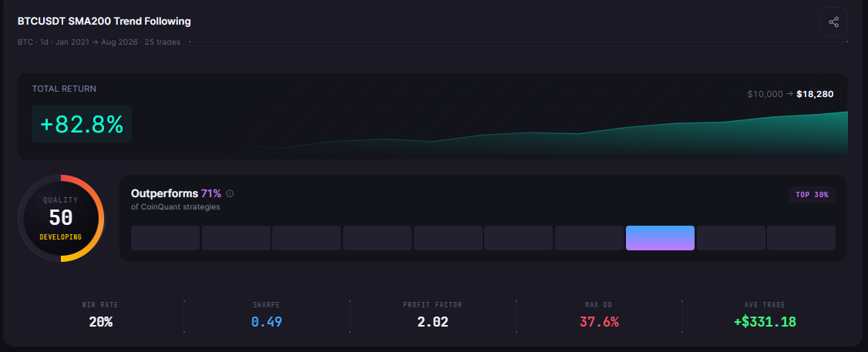Click the subtitle with Jan 2021 date range
The width and height of the screenshot is (868, 352).
pos(99,42)
